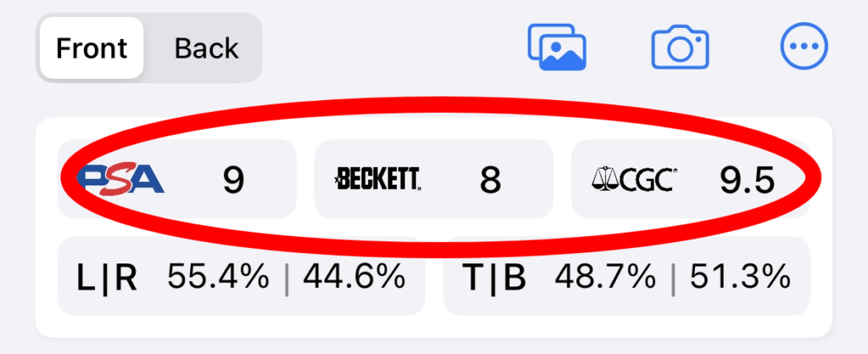
Task: Click the 55.4% left centering value
Action: pos(218,276)
